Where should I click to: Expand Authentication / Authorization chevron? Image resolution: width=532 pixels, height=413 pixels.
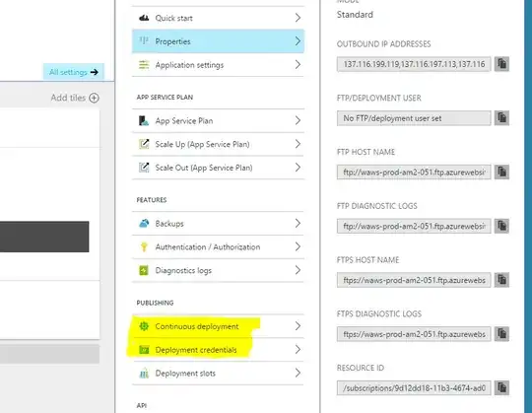point(298,246)
